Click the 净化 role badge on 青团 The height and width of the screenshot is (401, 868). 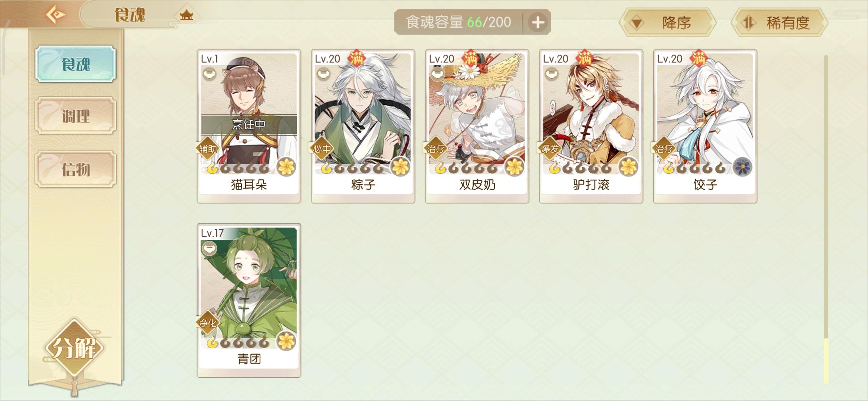(x=208, y=323)
